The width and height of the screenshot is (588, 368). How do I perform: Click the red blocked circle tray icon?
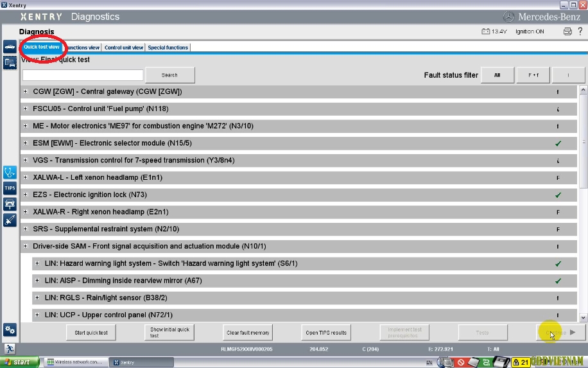tap(461, 362)
